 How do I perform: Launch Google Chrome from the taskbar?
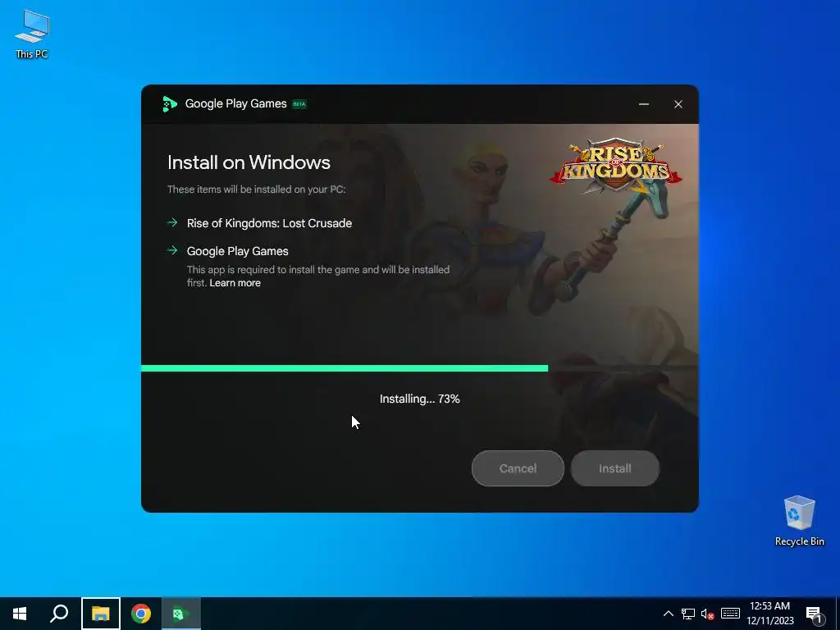tap(141, 614)
